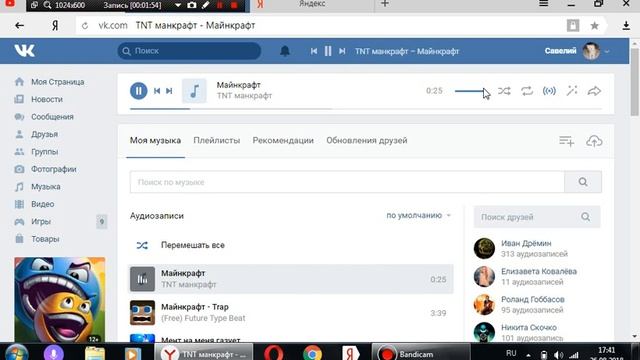Show similar tracks magic wand icon

pyautogui.click(x=572, y=91)
